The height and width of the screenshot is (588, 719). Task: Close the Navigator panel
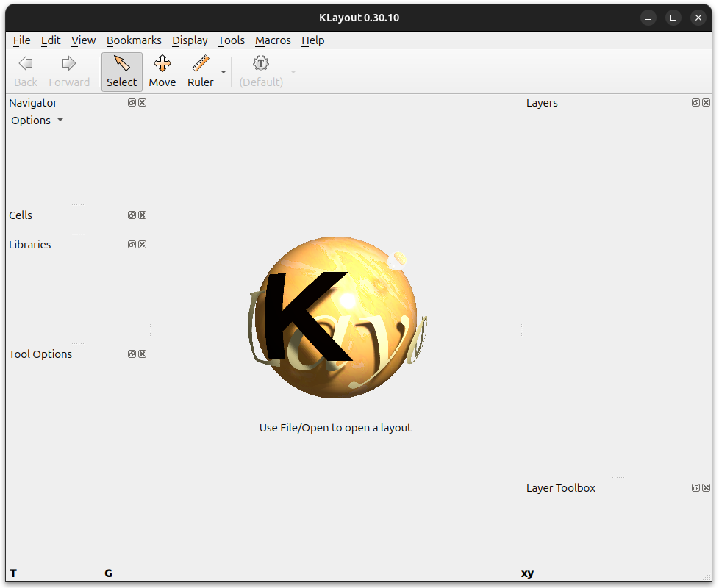coord(143,103)
